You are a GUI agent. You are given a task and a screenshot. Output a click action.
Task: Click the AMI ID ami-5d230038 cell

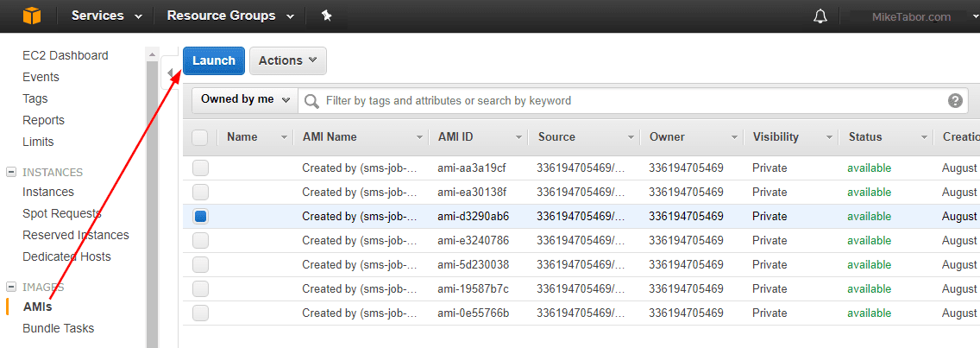[473, 265]
